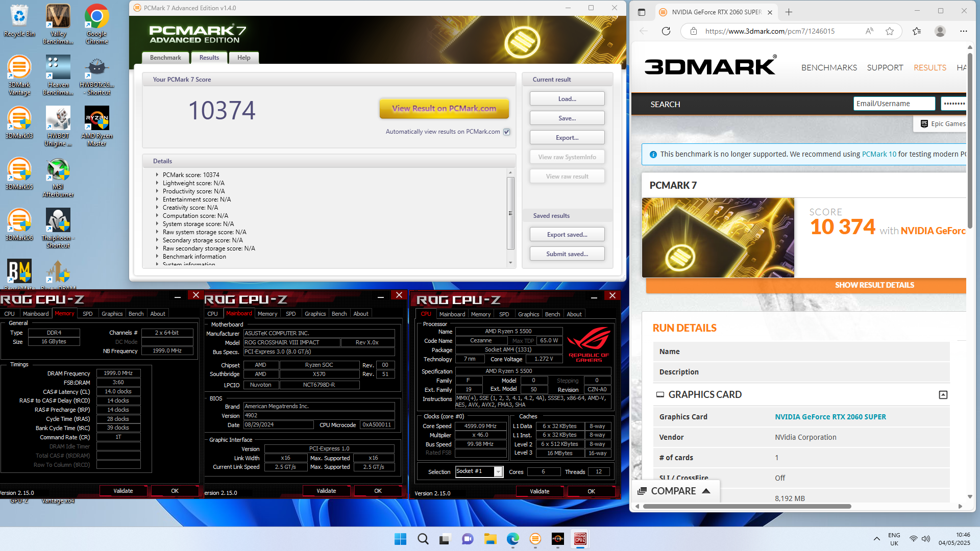
Task: Open 3DMark03 desktop icon
Action: 19,122
